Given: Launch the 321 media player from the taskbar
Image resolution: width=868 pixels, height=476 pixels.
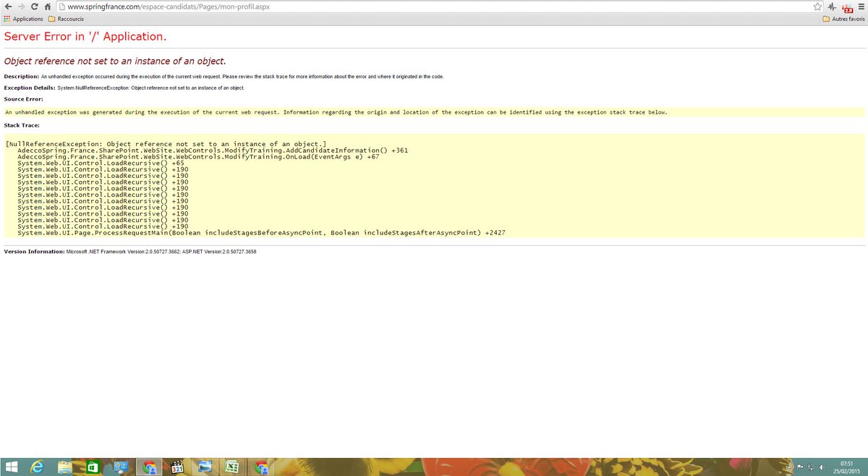Looking at the screenshot, I should [x=176, y=466].
